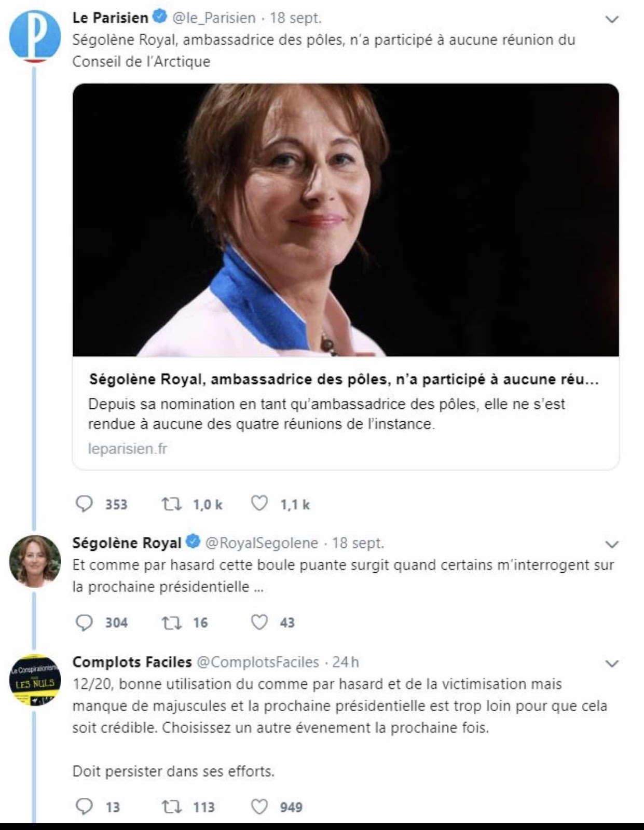Retweet Le Parisien's tweet

tap(171, 504)
